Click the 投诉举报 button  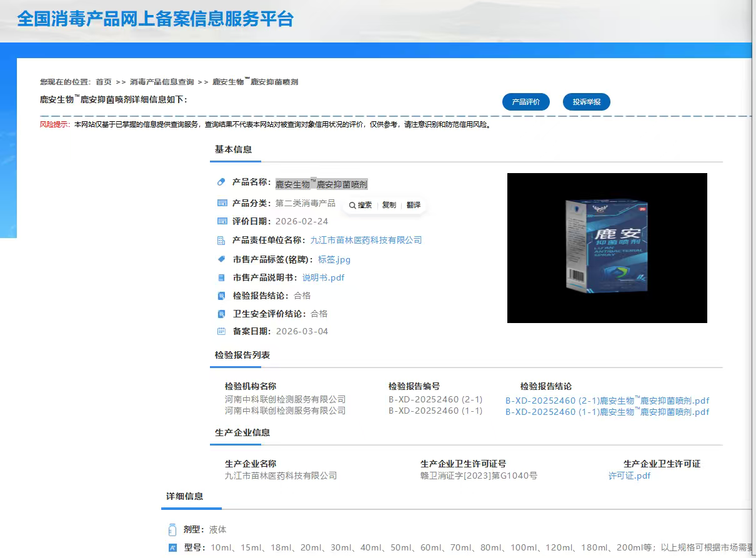tap(587, 102)
